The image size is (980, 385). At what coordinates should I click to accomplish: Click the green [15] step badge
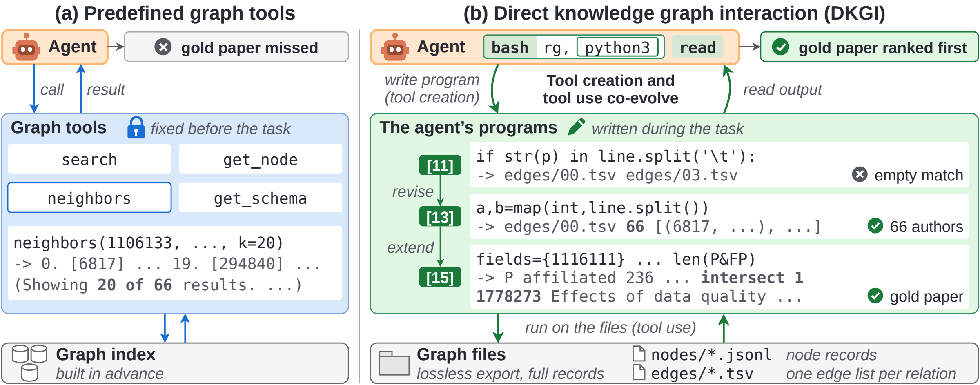(440, 277)
